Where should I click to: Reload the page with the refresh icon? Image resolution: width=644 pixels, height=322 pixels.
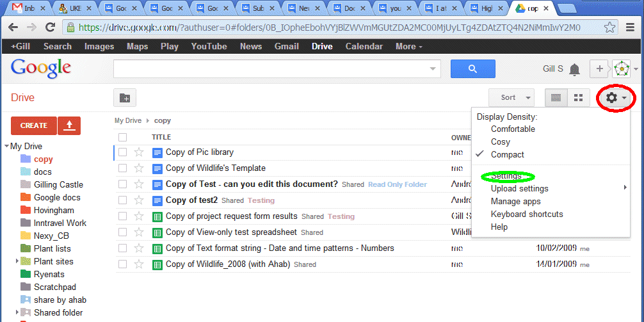pyautogui.click(x=50, y=28)
